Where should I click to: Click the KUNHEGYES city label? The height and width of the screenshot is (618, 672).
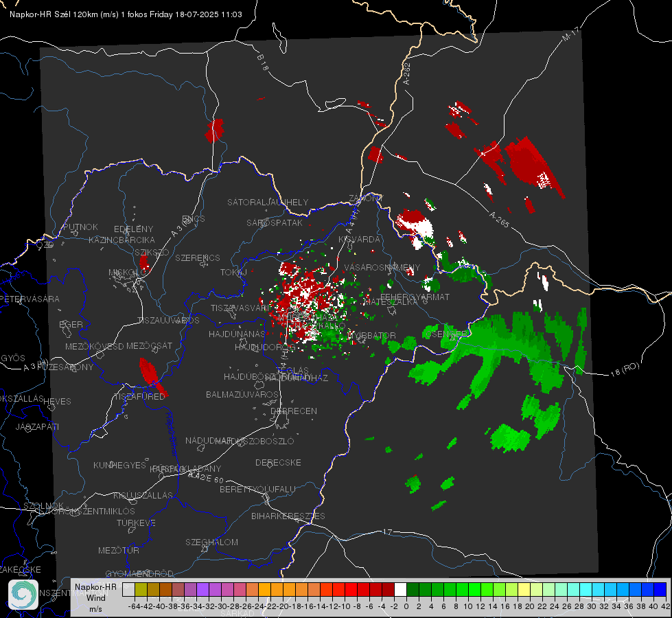(119, 466)
